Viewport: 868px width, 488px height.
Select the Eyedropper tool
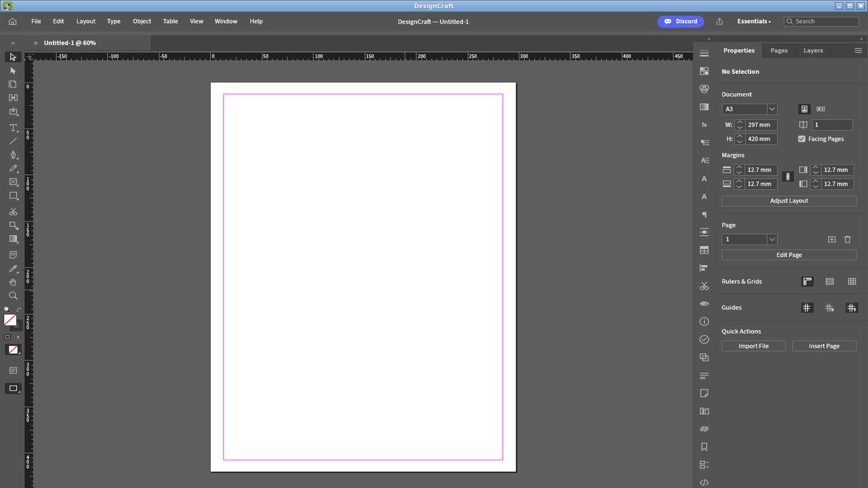[13, 268]
